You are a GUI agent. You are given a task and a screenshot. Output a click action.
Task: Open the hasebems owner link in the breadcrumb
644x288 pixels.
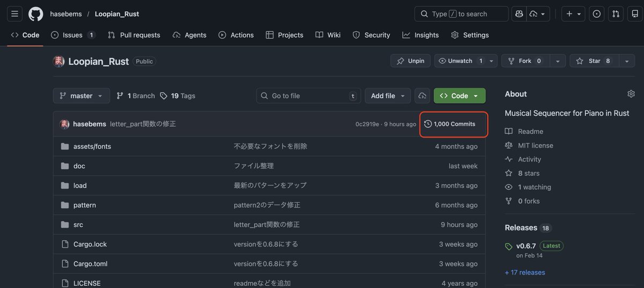[x=66, y=14]
